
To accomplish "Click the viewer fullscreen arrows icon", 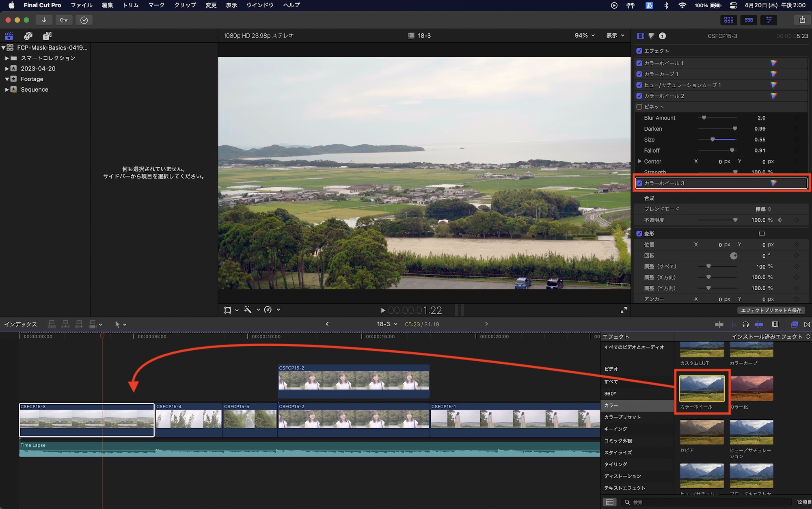I will (624, 310).
